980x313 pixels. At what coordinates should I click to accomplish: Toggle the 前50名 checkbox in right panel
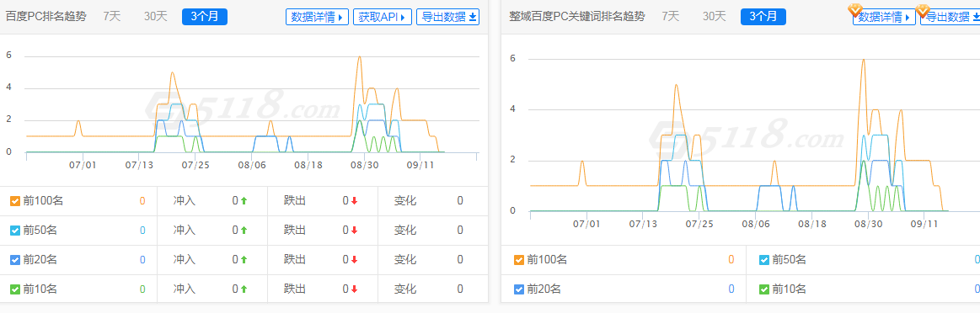(x=763, y=260)
